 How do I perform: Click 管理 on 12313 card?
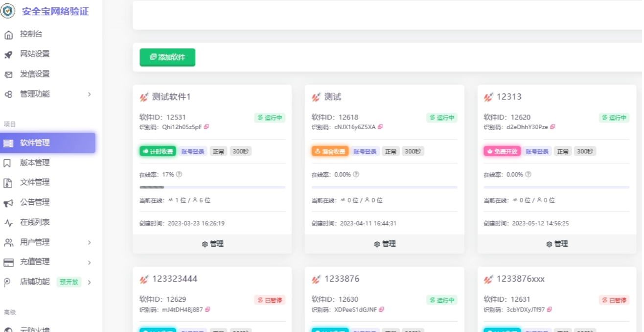point(557,244)
